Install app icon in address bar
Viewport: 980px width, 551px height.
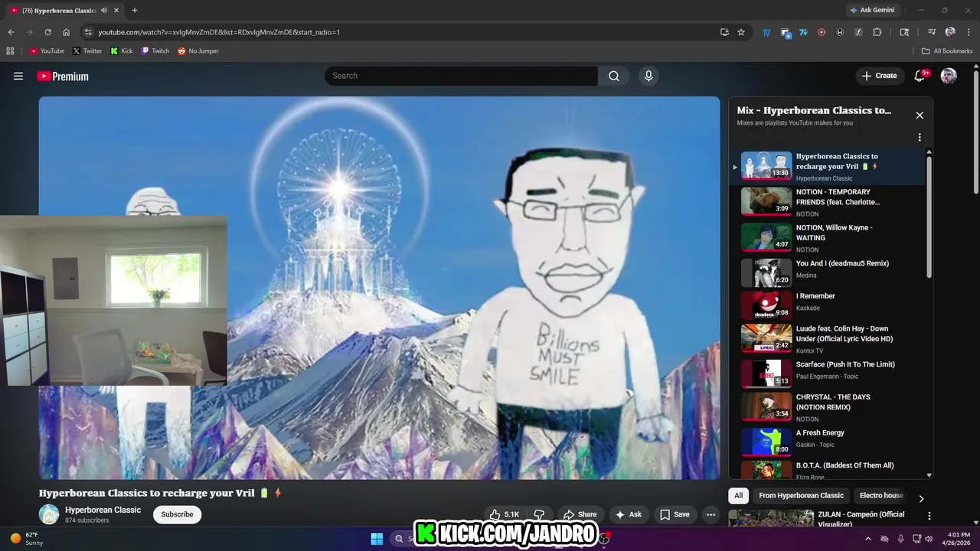[x=724, y=32]
